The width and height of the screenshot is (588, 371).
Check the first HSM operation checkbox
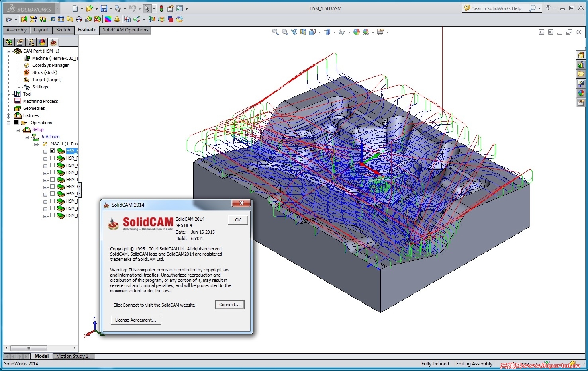(x=52, y=165)
